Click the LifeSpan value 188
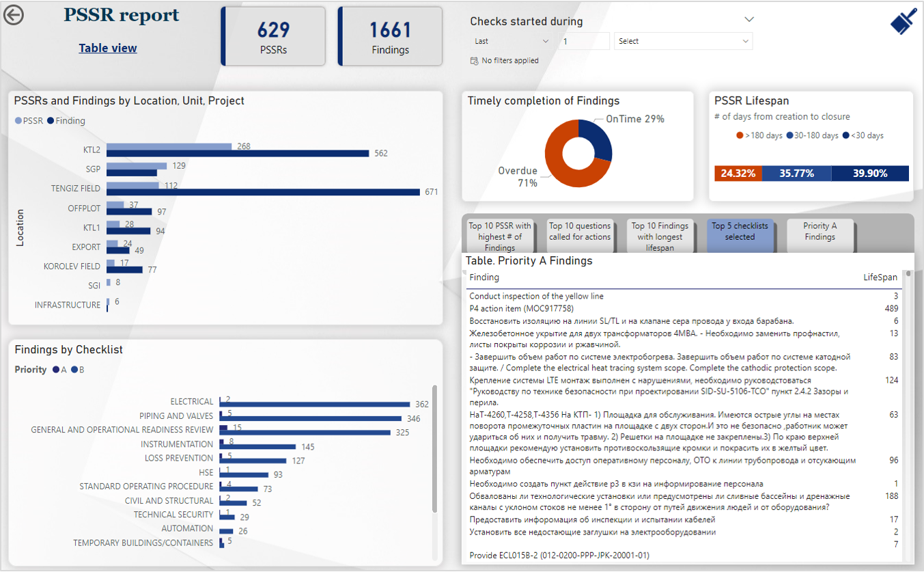The height and width of the screenshot is (572, 924). pos(891,495)
